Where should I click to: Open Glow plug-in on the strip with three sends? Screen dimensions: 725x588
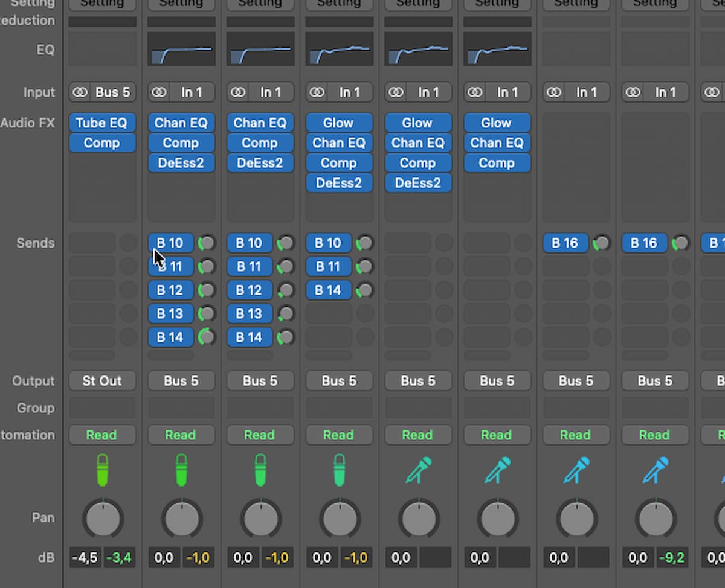[x=339, y=123]
